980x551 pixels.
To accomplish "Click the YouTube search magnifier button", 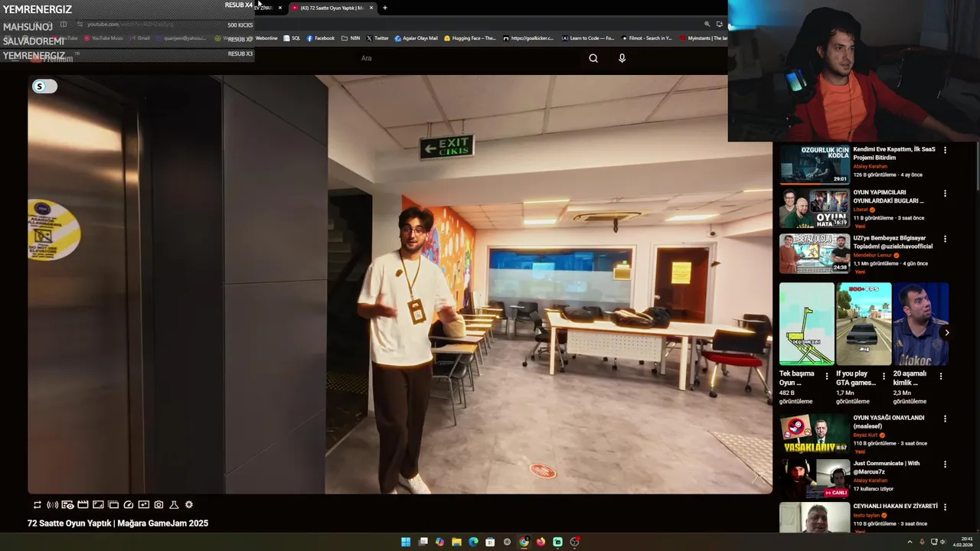I will (x=593, y=58).
